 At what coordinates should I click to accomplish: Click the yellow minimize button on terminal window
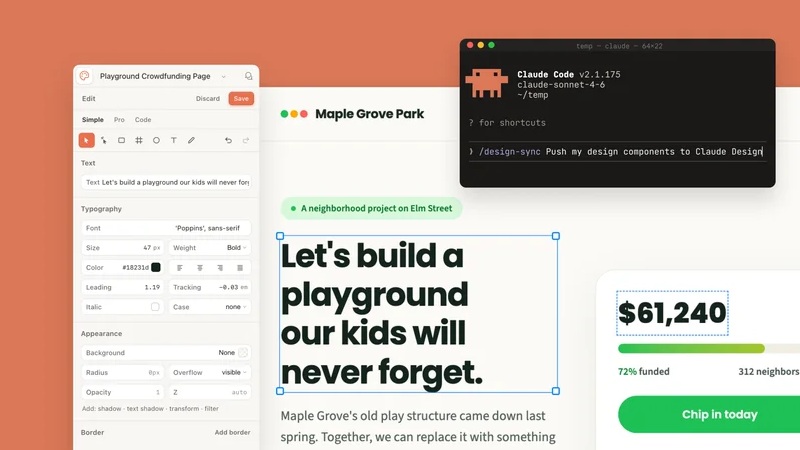[x=481, y=45]
